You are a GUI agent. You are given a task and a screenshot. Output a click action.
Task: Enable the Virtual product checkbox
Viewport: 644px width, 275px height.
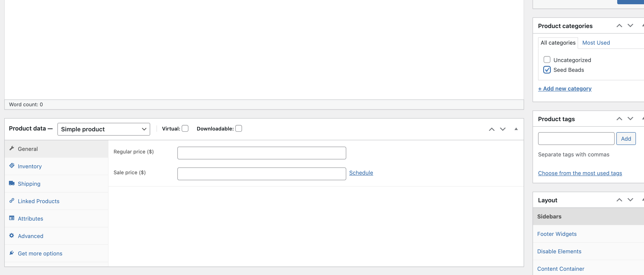[185, 128]
